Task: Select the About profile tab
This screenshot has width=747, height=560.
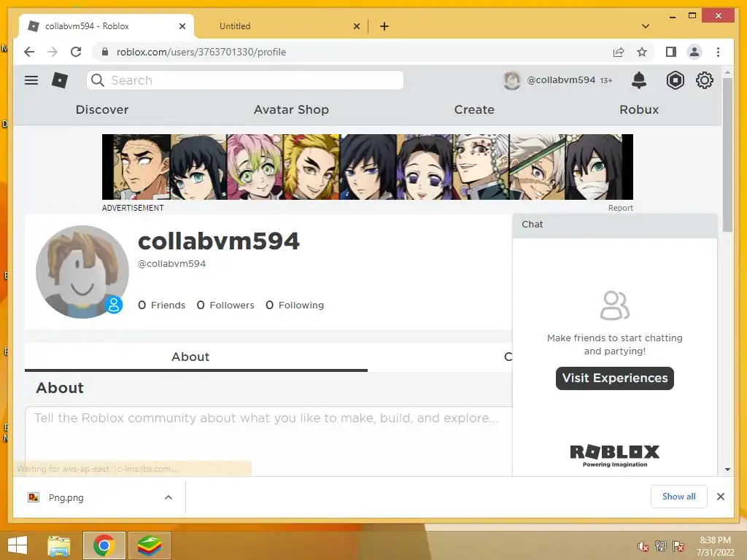Action: click(190, 357)
